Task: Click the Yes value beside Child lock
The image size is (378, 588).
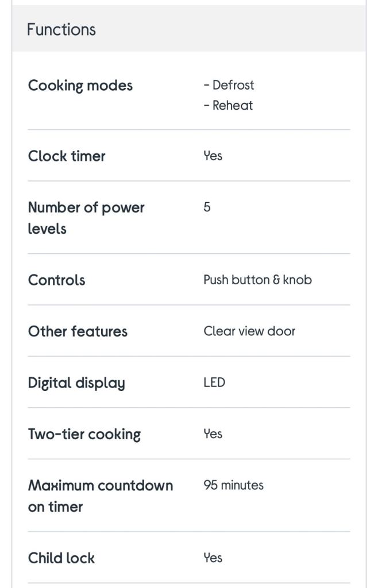Action: point(213,558)
